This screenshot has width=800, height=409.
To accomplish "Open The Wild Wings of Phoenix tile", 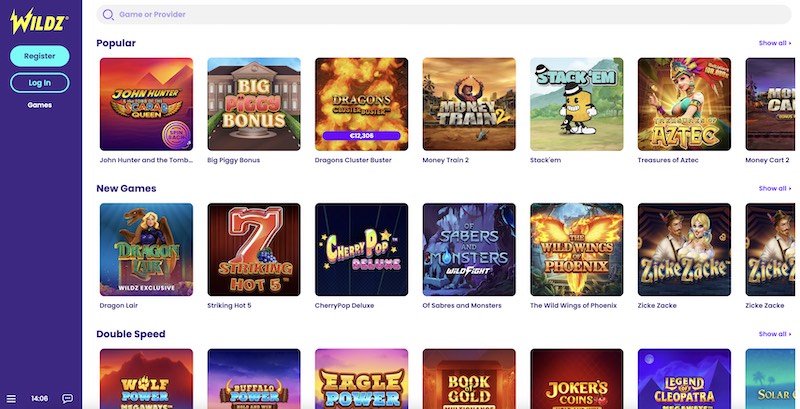I will 577,249.
